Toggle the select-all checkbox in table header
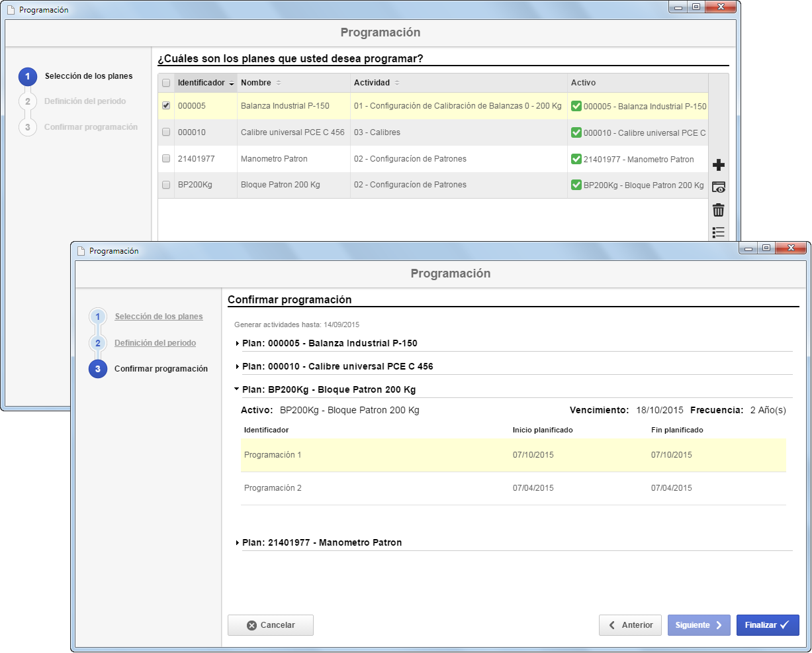The height and width of the screenshot is (653, 812). pyautogui.click(x=166, y=83)
